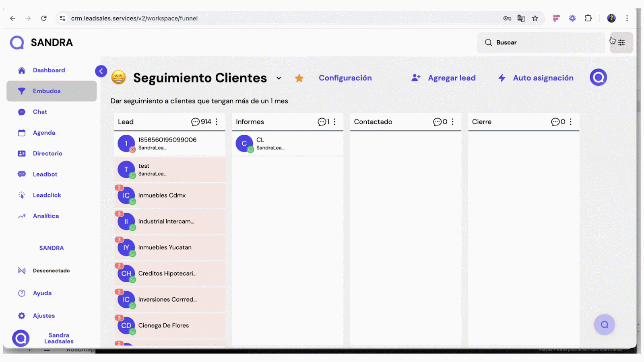Viewport: 644px width, 362px height.
Task: Open the Lead column options menu
Action: pos(217,122)
